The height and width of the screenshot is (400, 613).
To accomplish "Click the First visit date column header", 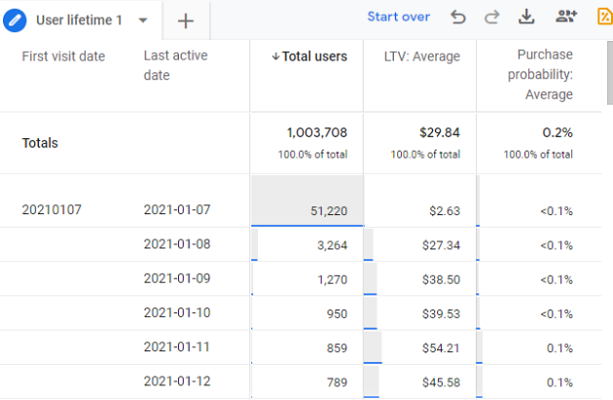I will 63,57.
